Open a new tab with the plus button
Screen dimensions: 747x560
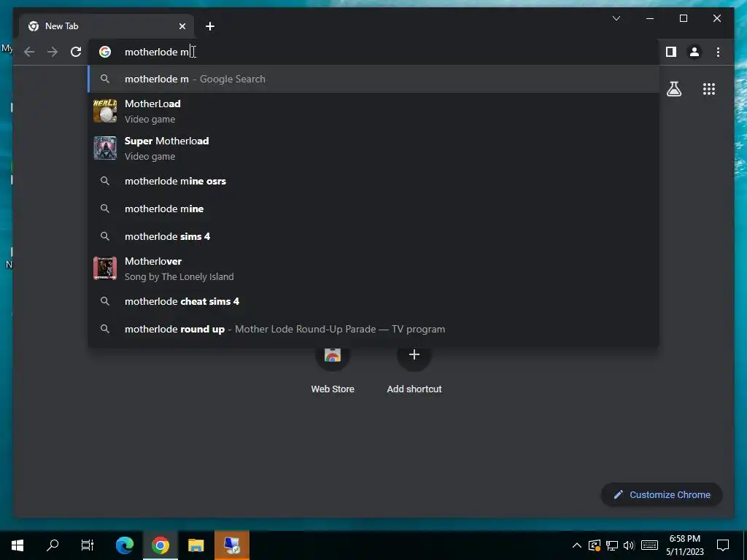210,26
